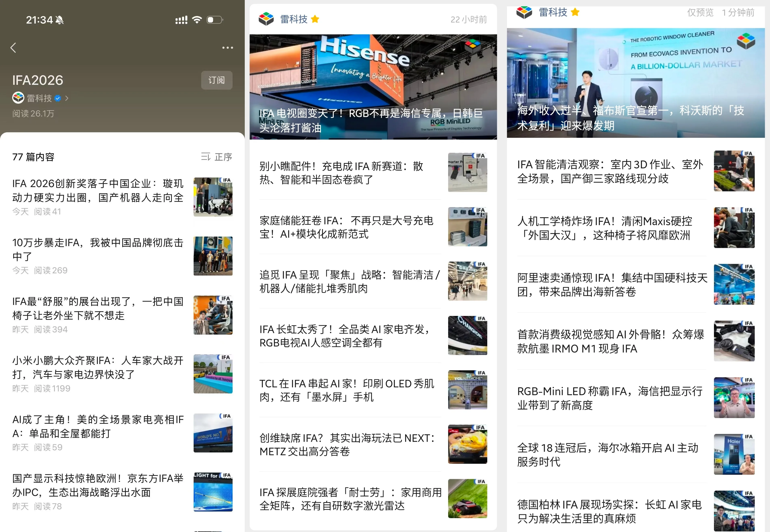Open article '小米小鹏大众齐聚IFA'
The image size is (770, 532).
coord(98,367)
